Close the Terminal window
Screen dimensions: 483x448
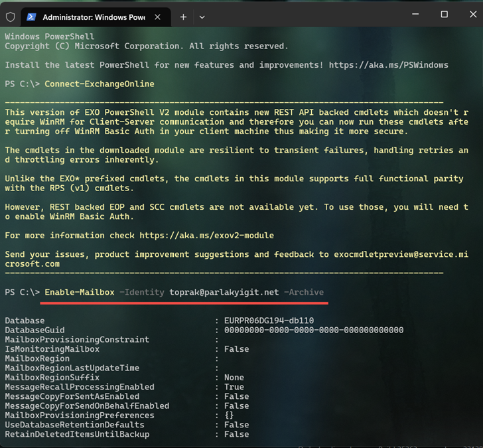(473, 14)
